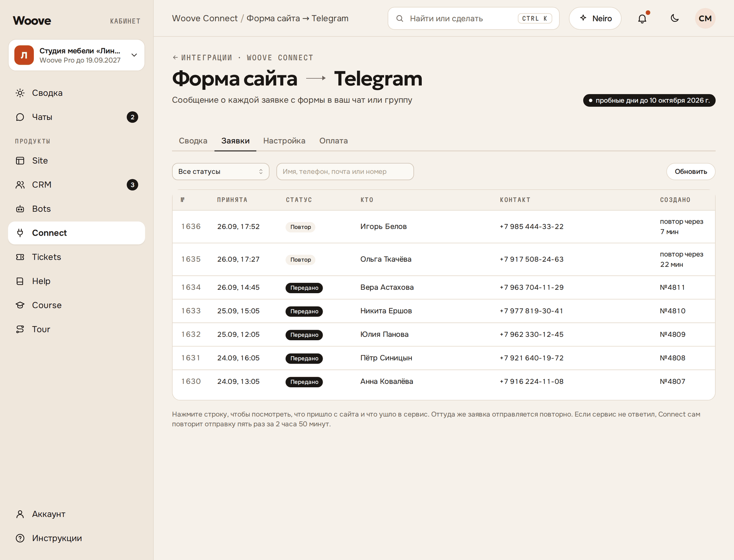Switch to the Сводка tab
734x560 pixels.
tap(193, 141)
